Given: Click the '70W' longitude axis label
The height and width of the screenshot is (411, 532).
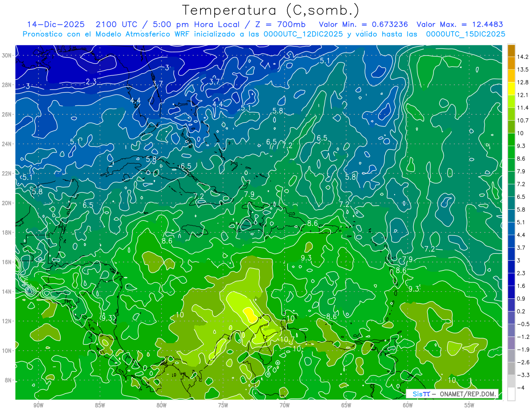Looking at the screenshot, I should [285, 405].
